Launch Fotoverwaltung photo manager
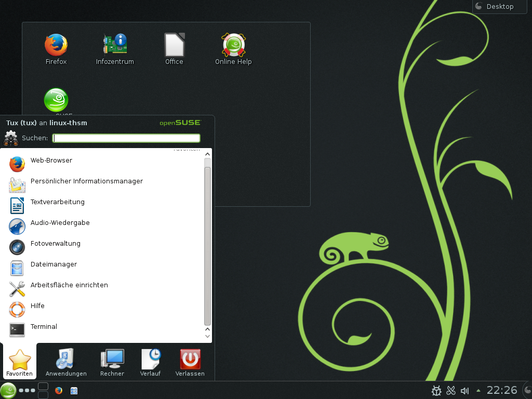 (55, 244)
